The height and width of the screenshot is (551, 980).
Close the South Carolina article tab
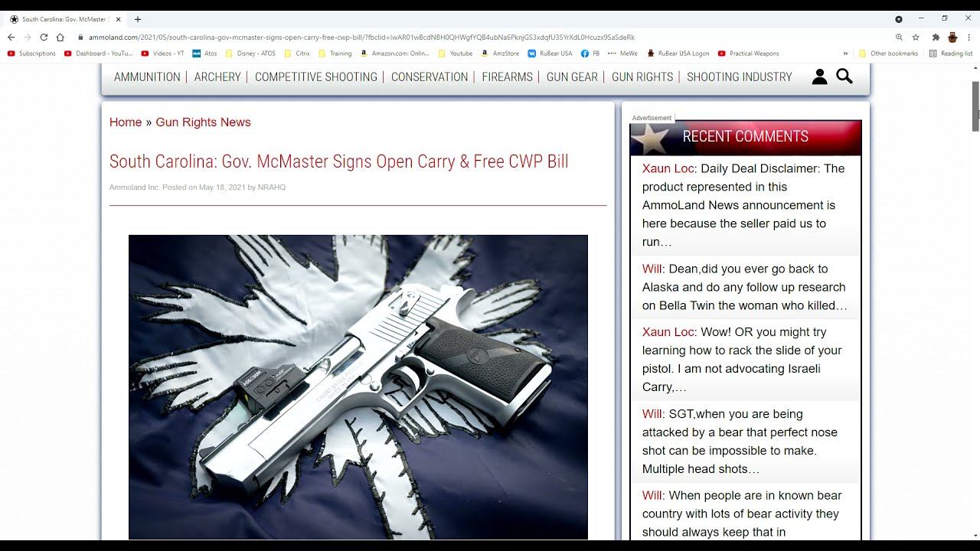click(119, 19)
